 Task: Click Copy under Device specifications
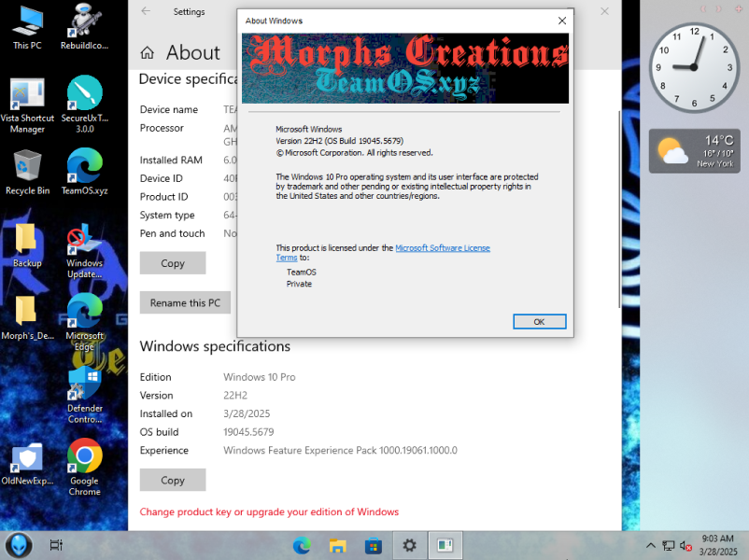point(173,263)
